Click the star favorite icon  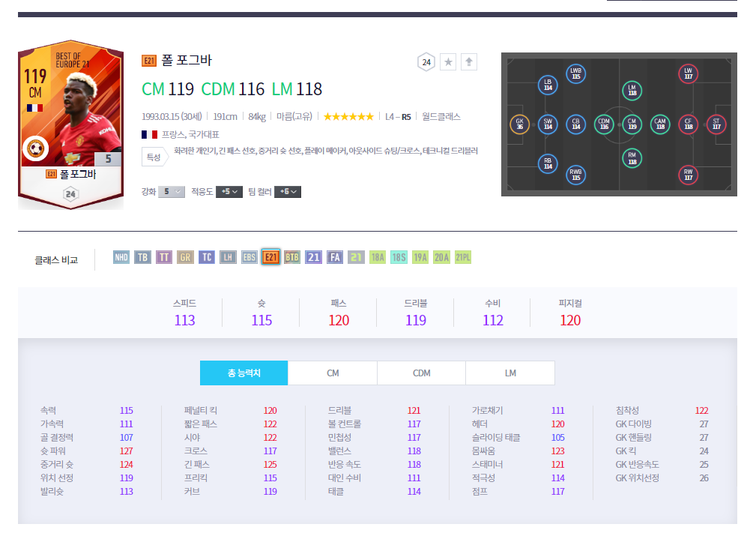coord(448,61)
